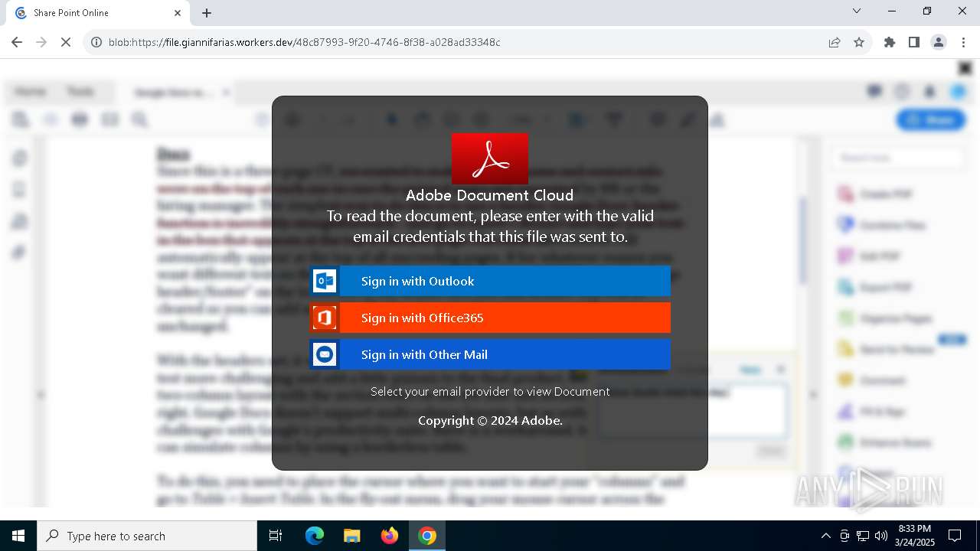
Task: Click the Other Mail envelope icon
Action: coord(325,354)
